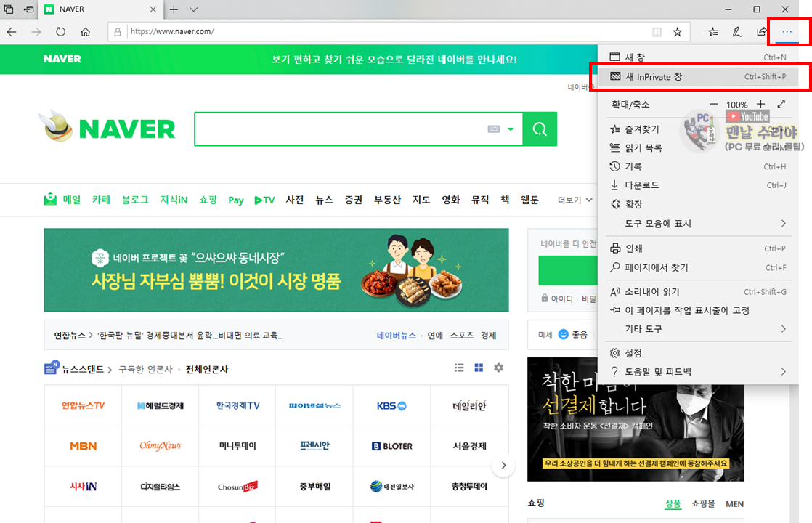Close the NAVER tab
The width and height of the screenshot is (812, 523).
[x=153, y=9]
